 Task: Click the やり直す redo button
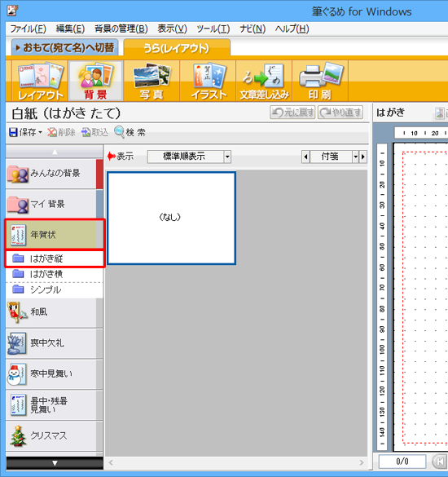[x=340, y=113]
